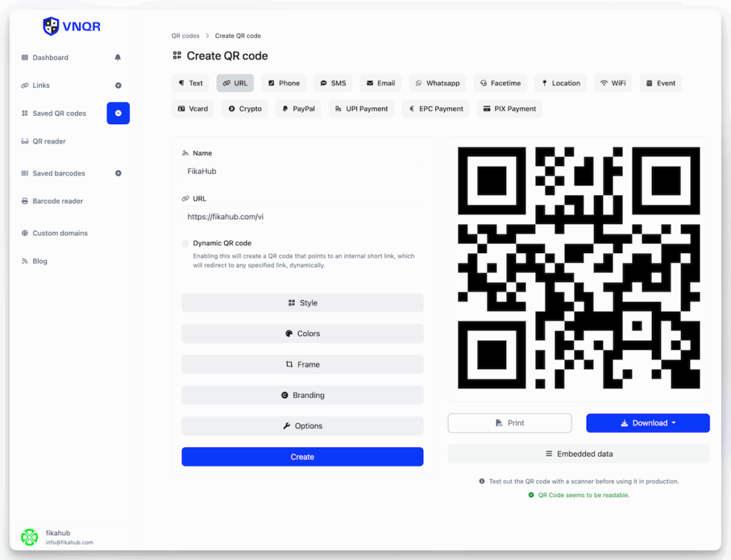
Task: Expand the Colors settings section
Action: click(x=302, y=334)
